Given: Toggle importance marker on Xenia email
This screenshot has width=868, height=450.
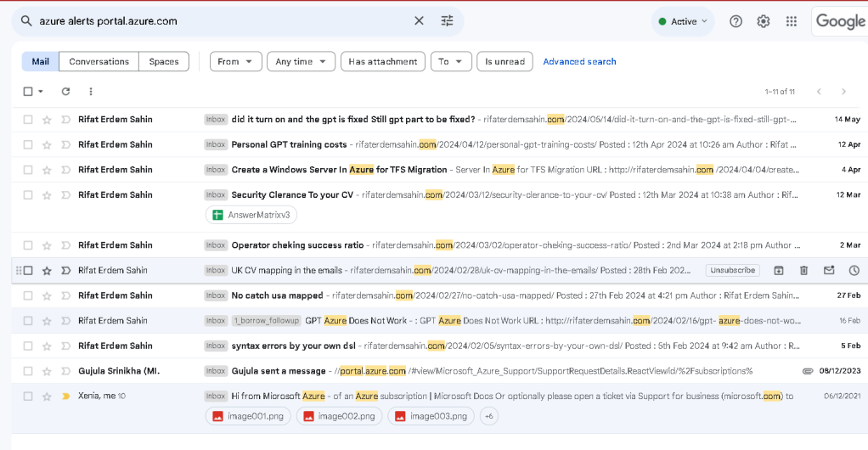Looking at the screenshot, I should pyautogui.click(x=66, y=397).
